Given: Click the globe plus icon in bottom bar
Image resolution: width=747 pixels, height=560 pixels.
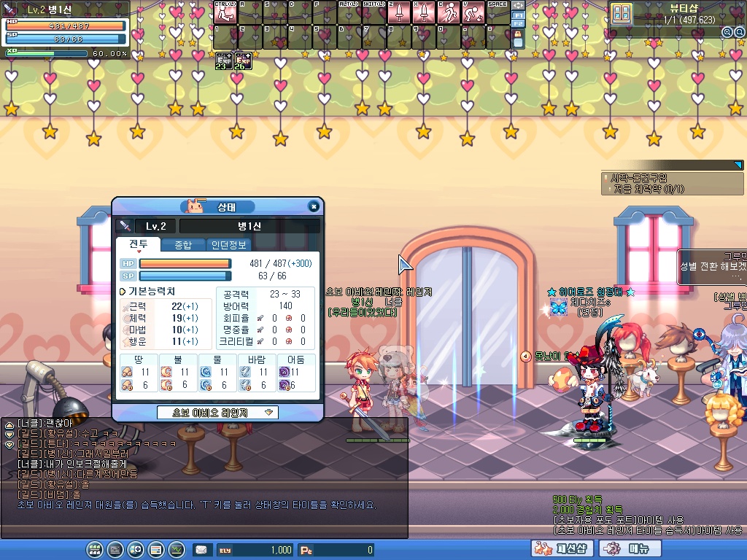Looking at the screenshot, I should (136, 550).
